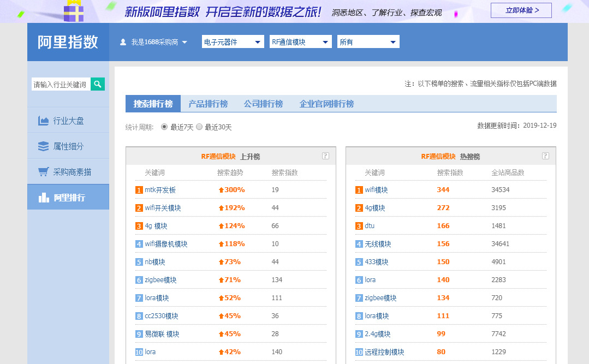Open the wifi摄像机模块 keyword link
The height and width of the screenshot is (364, 589).
tap(166, 244)
